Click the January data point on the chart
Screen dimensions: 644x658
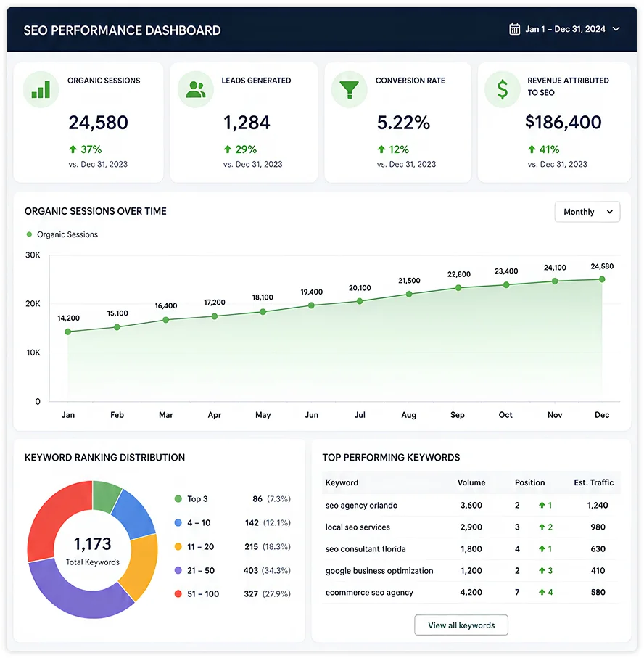pos(68,332)
